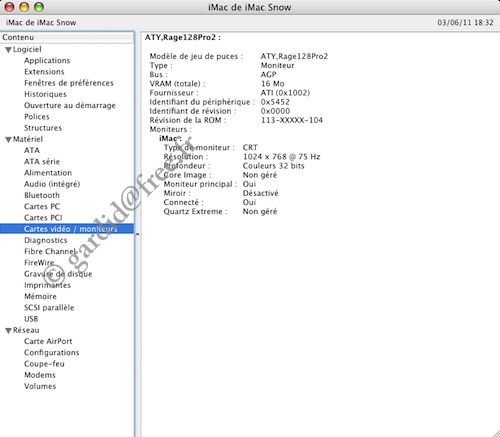Open the Alimentation entry
Image resolution: width=500 pixels, height=437 pixels.
[48, 173]
